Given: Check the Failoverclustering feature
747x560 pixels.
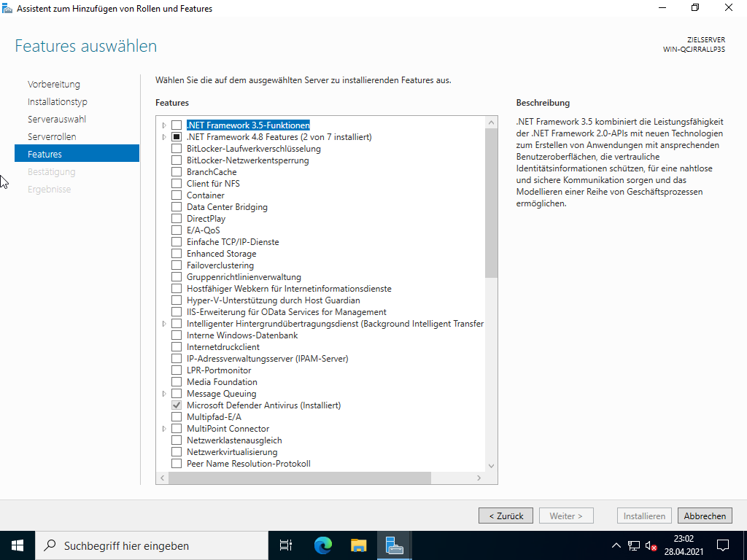Looking at the screenshot, I should click(177, 265).
